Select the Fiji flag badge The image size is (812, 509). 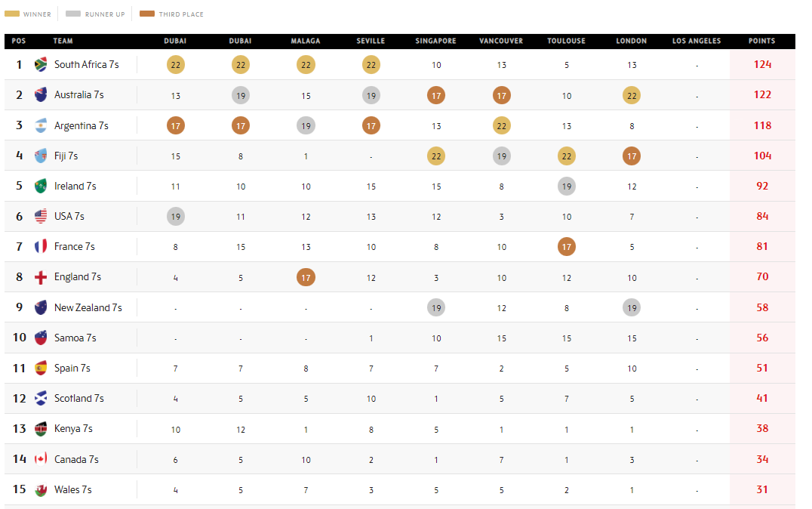click(x=42, y=156)
